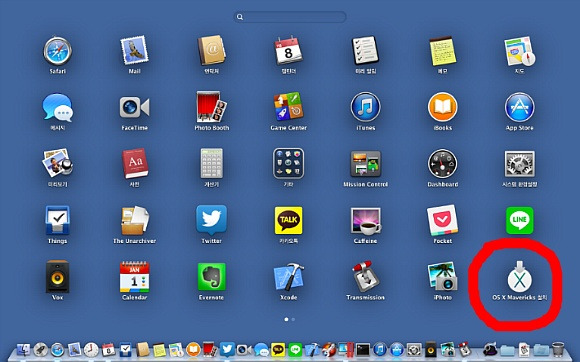Launch FaceTime from Launchpad

(134, 107)
